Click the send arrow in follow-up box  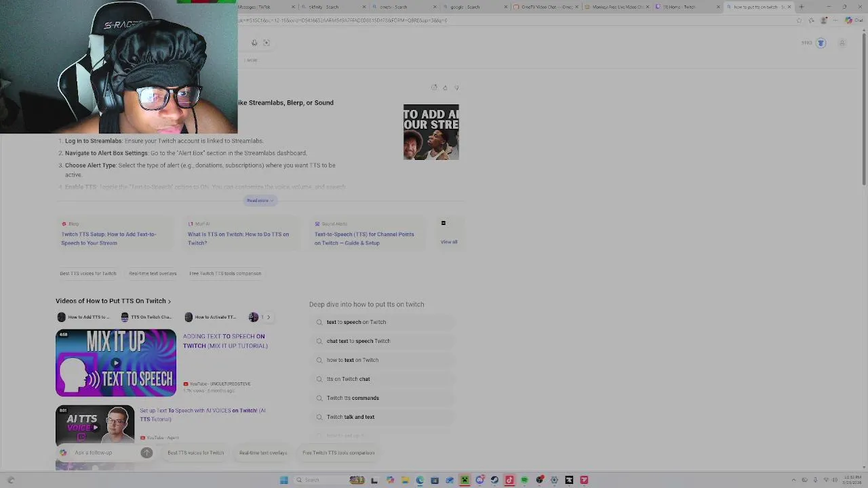pos(146,453)
